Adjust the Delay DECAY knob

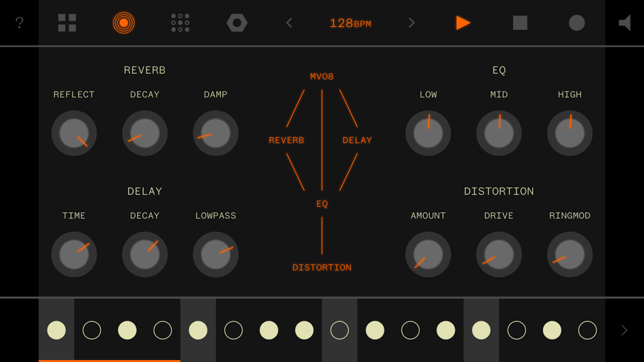144,254
